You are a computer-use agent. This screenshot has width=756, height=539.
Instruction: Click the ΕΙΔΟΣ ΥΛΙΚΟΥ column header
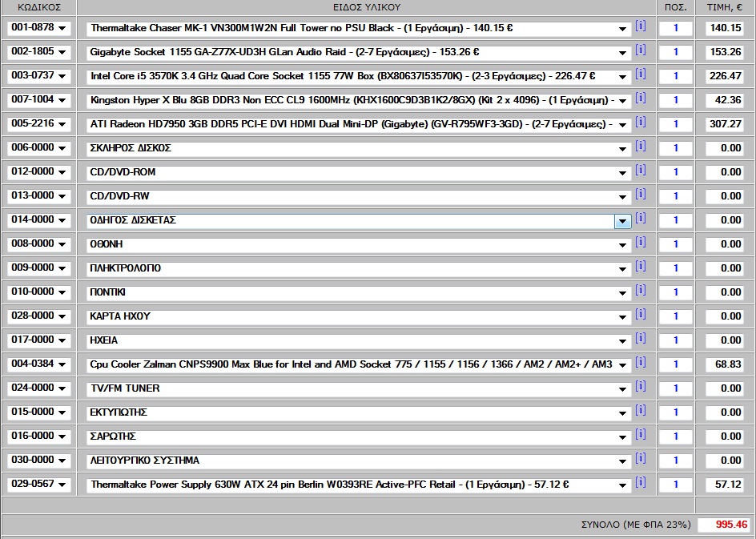(x=367, y=7)
